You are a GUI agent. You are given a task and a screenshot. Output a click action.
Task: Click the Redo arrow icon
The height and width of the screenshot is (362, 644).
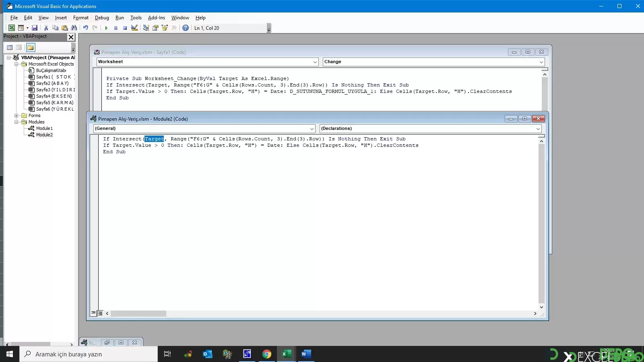[x=95, y=28]
